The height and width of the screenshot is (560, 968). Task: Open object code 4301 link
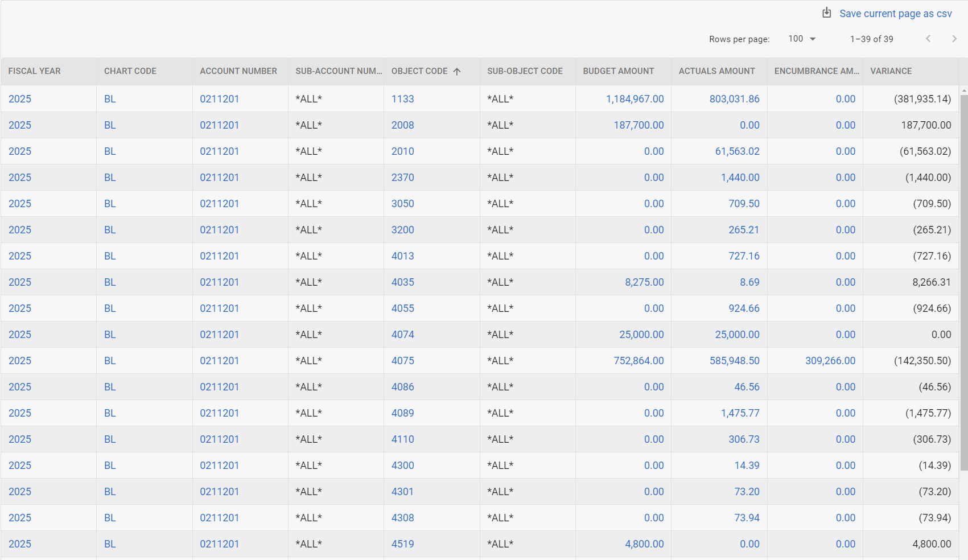click(402, 492)
